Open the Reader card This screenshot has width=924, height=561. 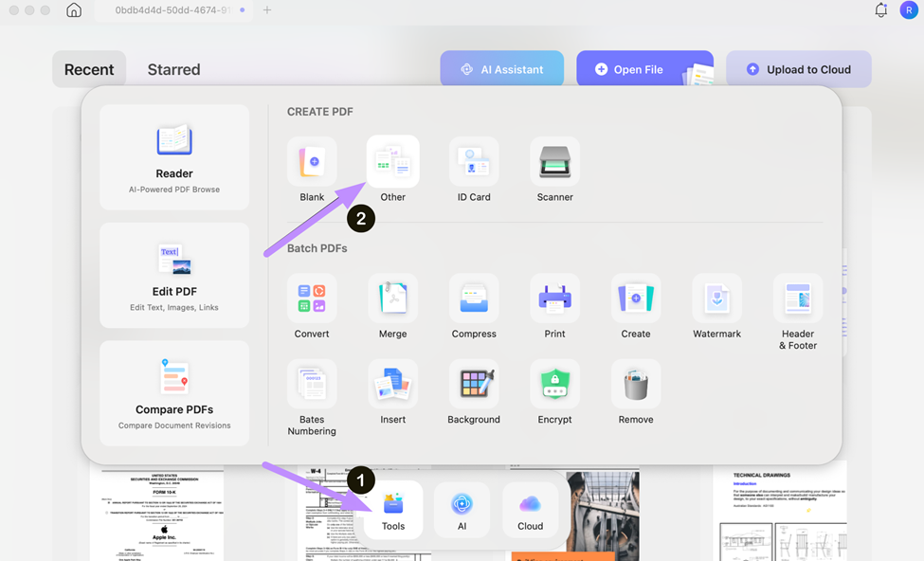point(174,157)
